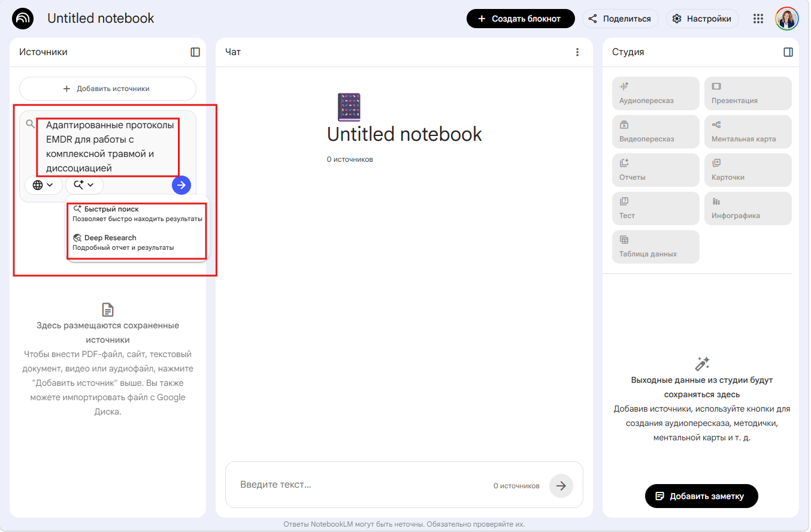Viewport: 811px width, 532px height.
Task: Generate an Инфографика
Action: coord(748,208)
